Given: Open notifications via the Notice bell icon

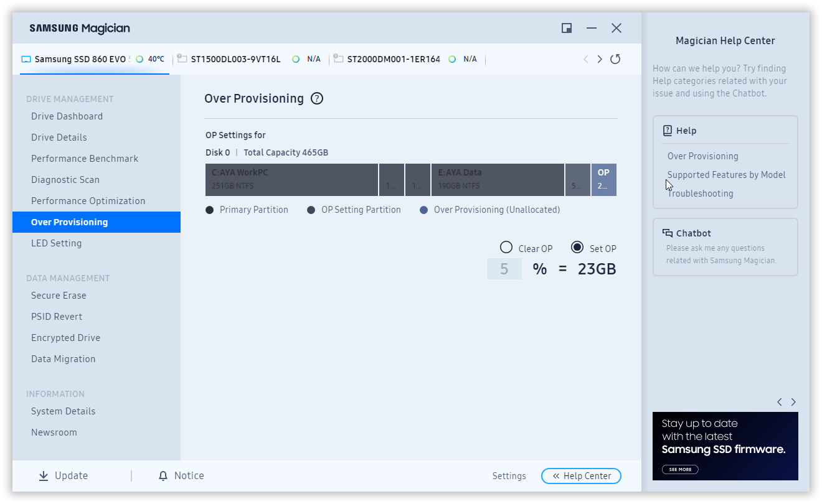Looking at the screenshot, I should pos(163,476).
